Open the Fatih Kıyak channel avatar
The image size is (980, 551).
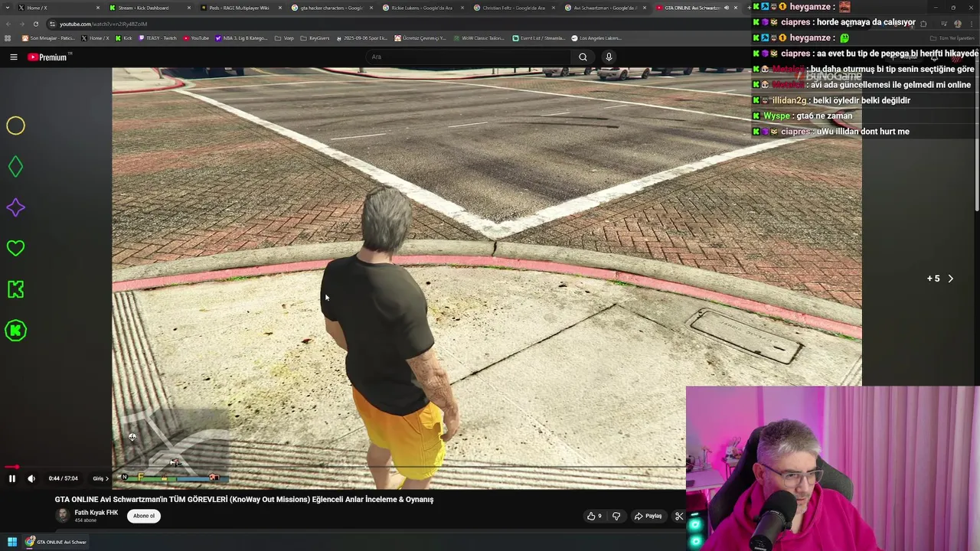63,515
